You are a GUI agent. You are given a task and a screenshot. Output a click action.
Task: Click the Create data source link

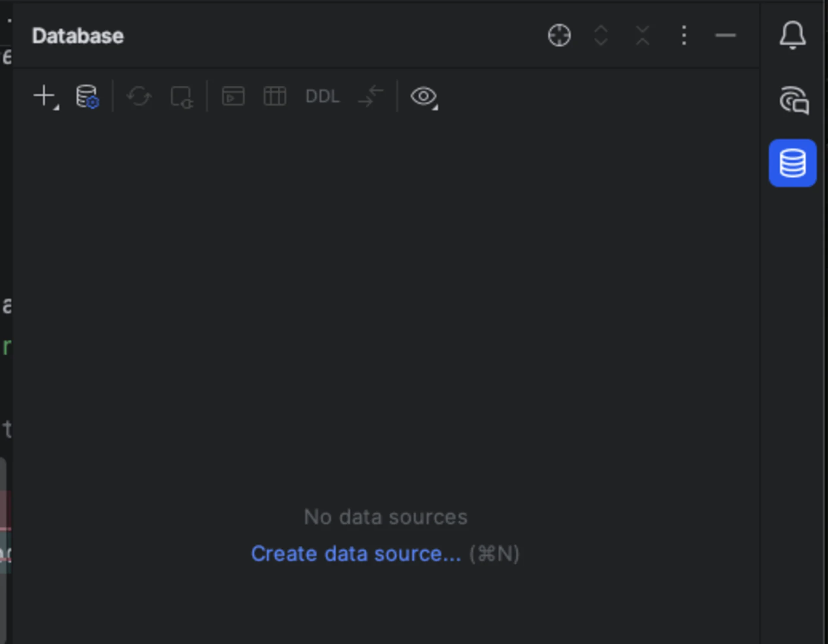[356, 554]
